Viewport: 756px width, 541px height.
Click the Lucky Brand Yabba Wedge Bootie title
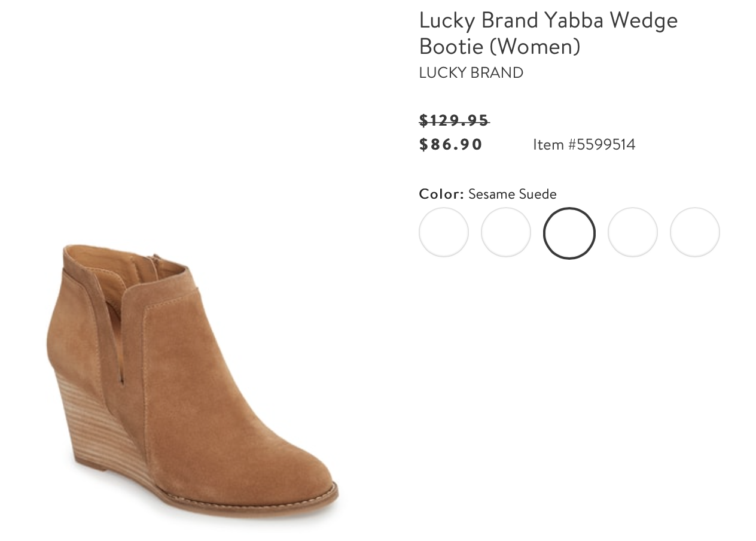(x=548, y=33)
